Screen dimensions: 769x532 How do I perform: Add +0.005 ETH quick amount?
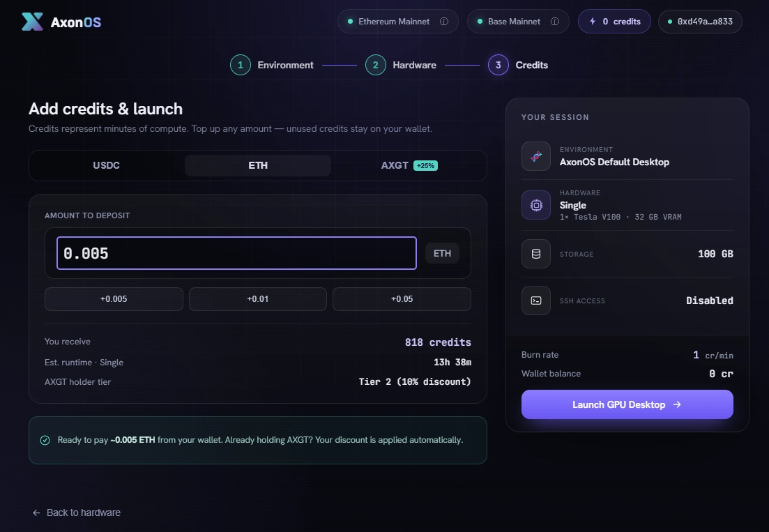click(114, 299)
